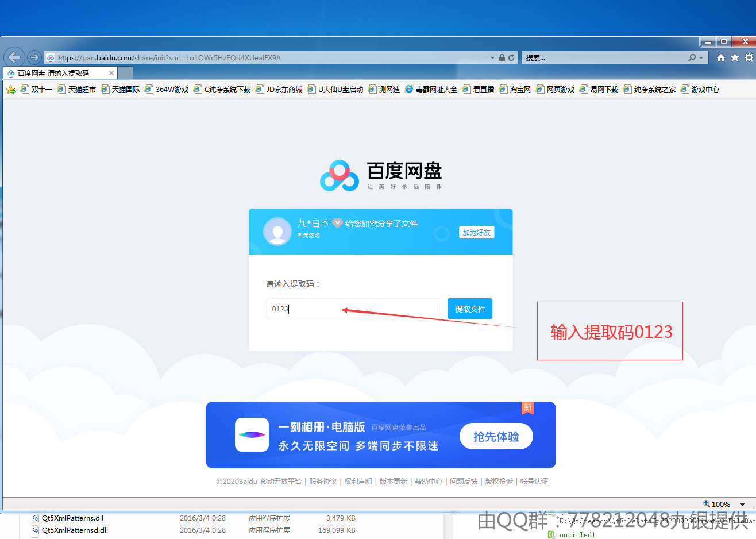Open the 毒霸网址大全 bookmark
756x539 pixels.
431,89
